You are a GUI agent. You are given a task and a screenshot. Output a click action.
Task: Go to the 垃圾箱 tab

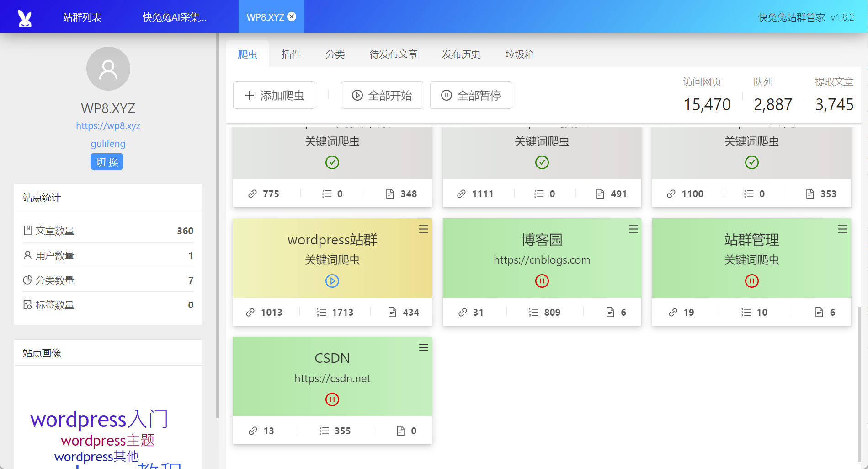tap(520, 54)
